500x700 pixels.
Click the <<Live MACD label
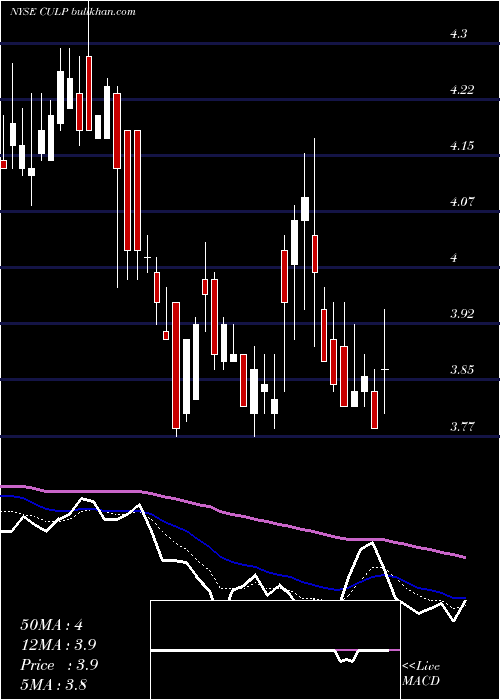(x=421, y=673)
